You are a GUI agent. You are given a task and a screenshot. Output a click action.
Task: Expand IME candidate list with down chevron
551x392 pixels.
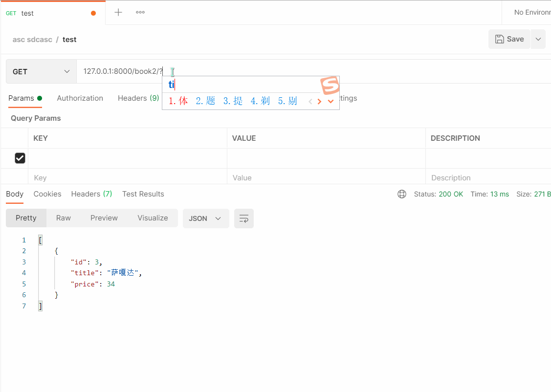[x=331, y=102]
